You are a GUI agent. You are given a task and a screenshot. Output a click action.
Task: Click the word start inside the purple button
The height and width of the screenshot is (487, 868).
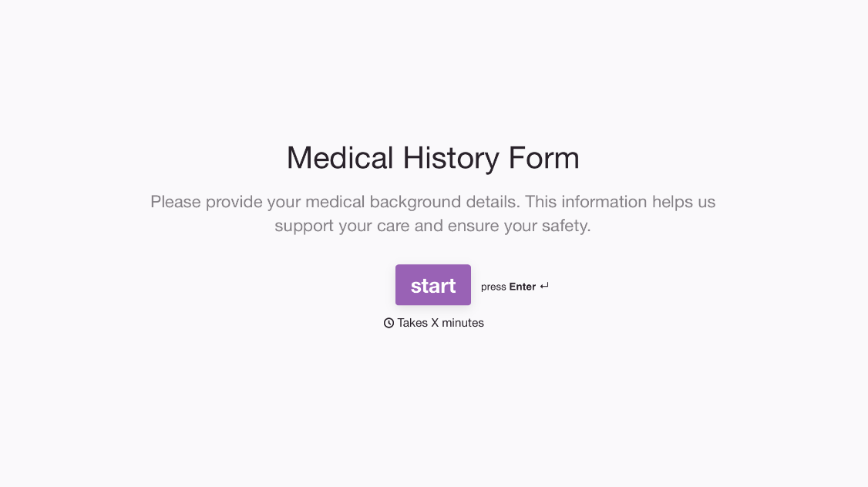(x=432, y=285)
